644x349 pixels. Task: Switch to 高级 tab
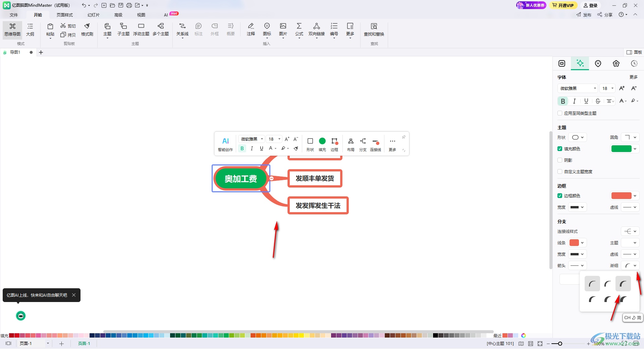click(118, 15)
